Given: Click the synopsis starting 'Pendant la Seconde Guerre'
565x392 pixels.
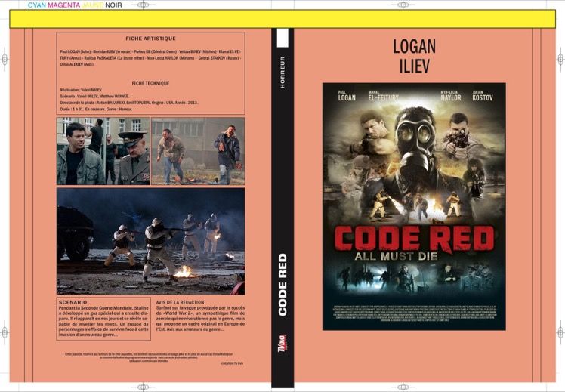Looking at the screenshot, I should [103, 322].
